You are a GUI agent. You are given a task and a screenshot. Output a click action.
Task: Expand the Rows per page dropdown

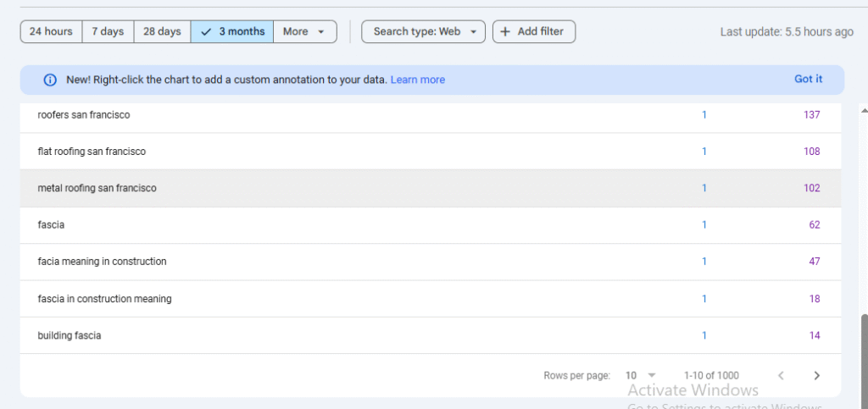pos(643,375)
